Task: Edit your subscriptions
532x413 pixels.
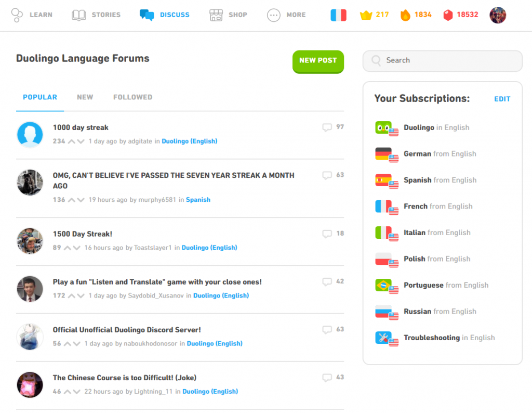Action: tap(502, 99)
